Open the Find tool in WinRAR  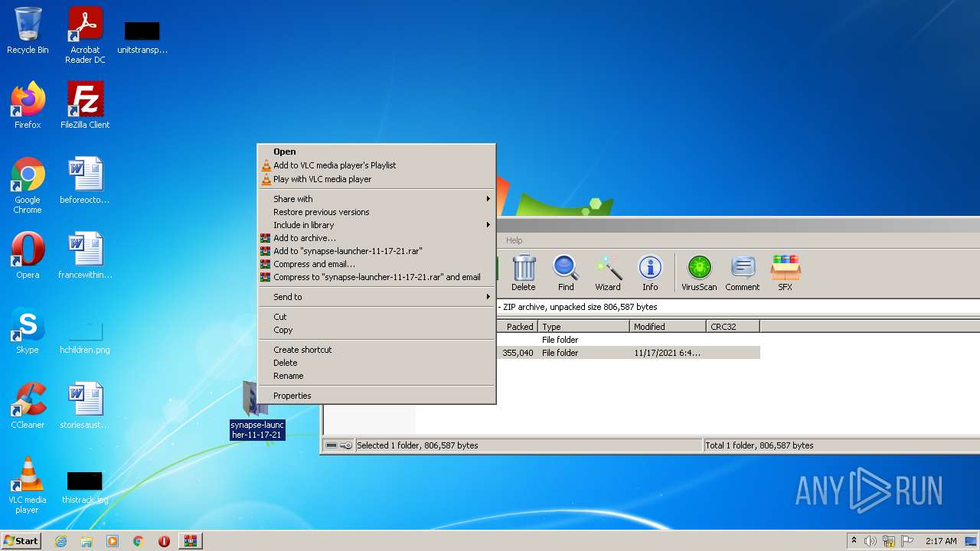(566, 272)
